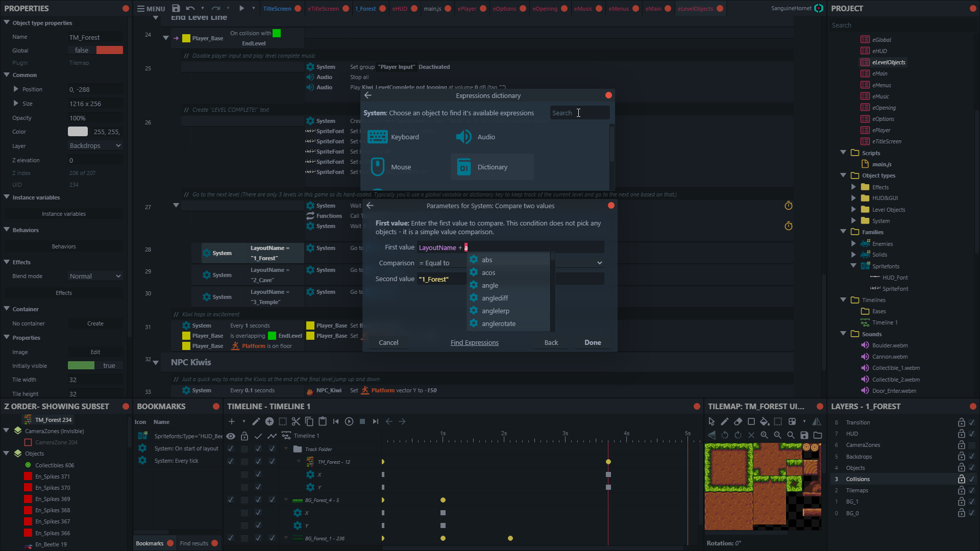Image resolution: width=980 pixels, height=551 pixels.
Task: Toggle lock on the HUD layer
Action: 961,434
